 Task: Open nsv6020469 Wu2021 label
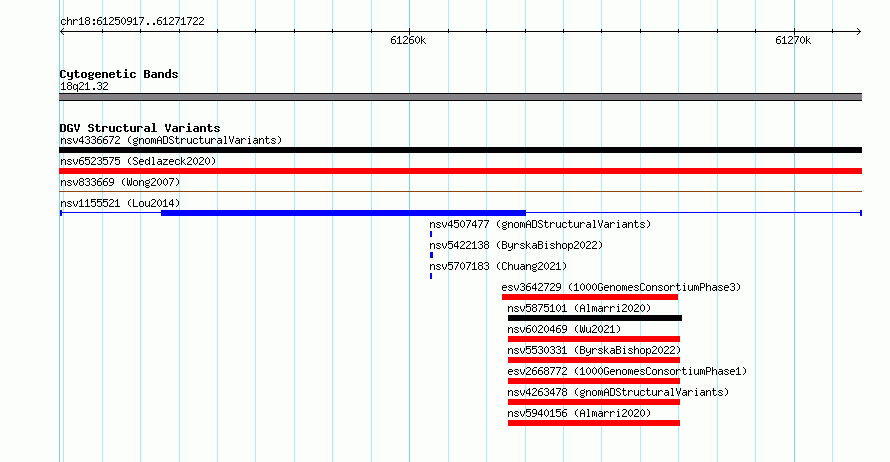pos(564,329)
